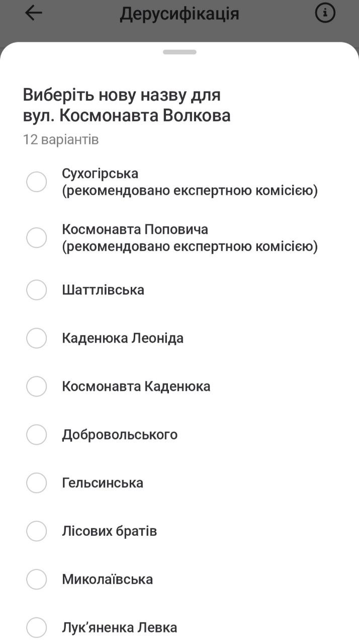Select Миколаївська radio button

[37, 580]
